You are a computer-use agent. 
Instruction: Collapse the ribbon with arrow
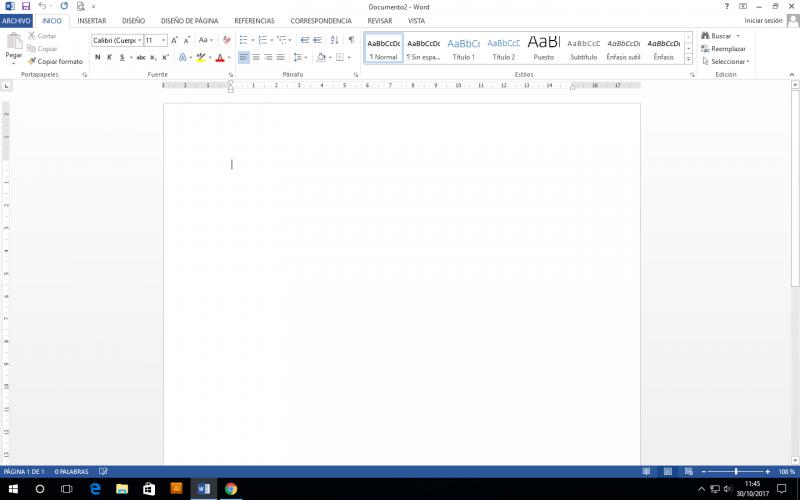point(792,74)
